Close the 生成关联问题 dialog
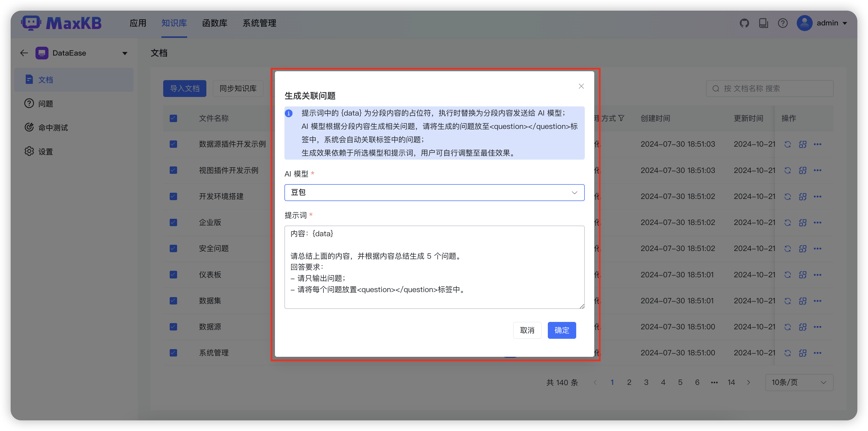Screen dimensions: 868x431 point(581,86)
